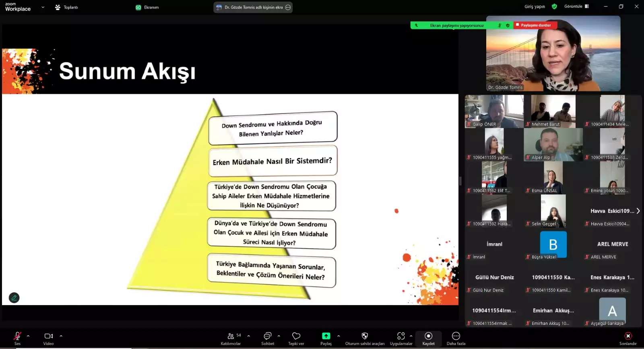The image size is (644, 349).
Task: Click the Giriş yapın sign-in link
Action: click(535, 6)
